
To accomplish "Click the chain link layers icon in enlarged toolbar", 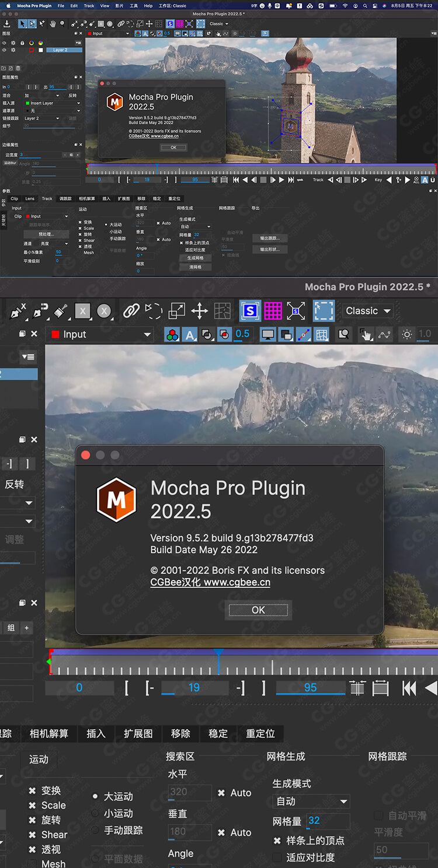I will coord(131,311).
